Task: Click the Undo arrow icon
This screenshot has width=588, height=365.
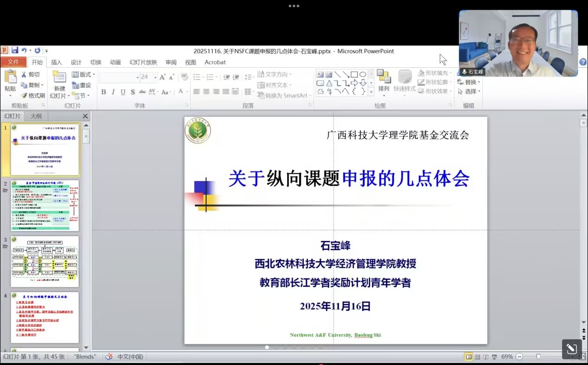Action: click(x=24, y=50)
